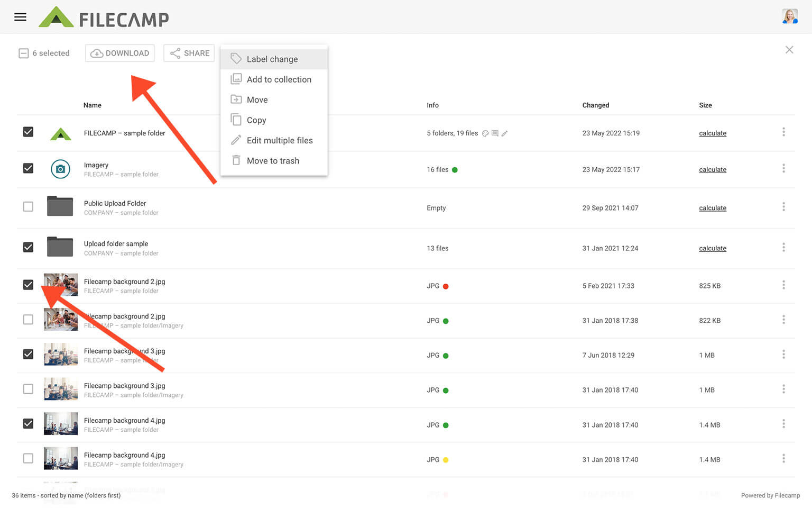Open options for green-labeled background 4.jpg row

pos(783,424)
